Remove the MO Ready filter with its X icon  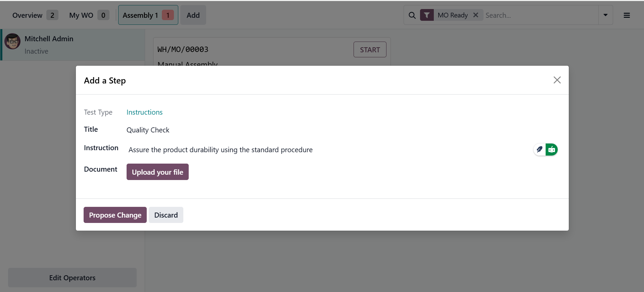pyautogui.click(x=476, y=15)
